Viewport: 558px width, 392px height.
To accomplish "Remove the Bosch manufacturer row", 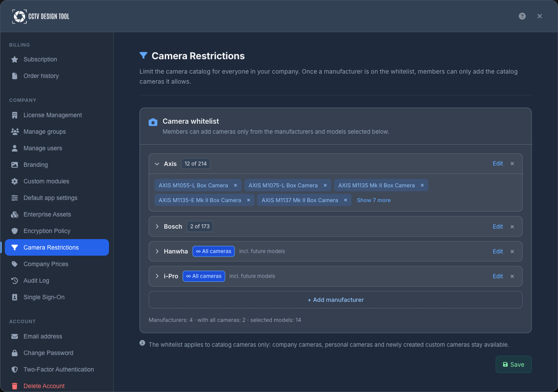I will [x=512, y=226].
